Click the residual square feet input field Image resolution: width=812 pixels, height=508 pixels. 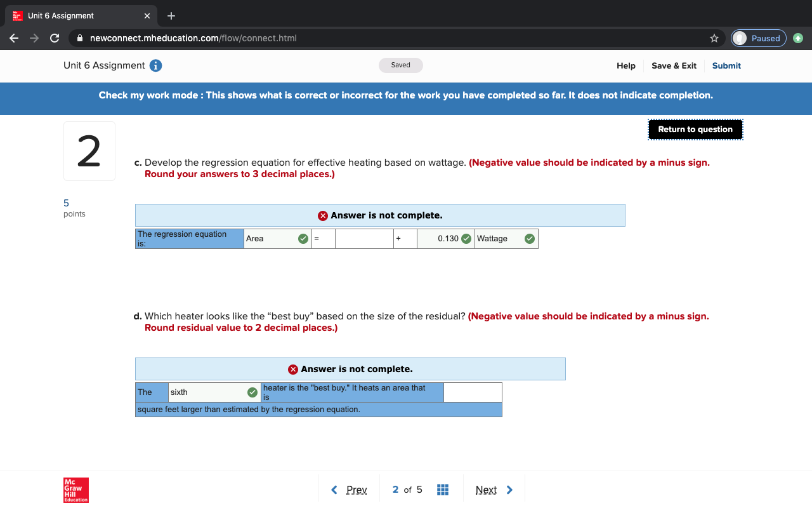click(473, 392)
